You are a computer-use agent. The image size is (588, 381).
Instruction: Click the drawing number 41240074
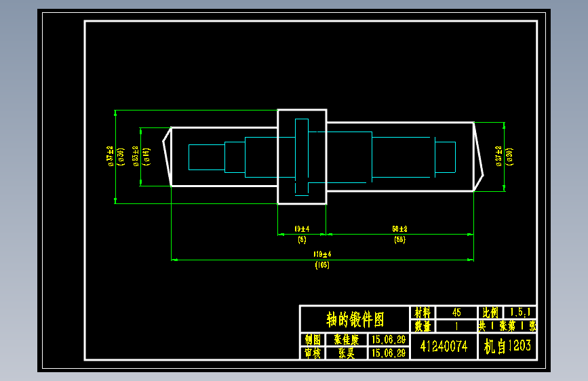(444, 346)
